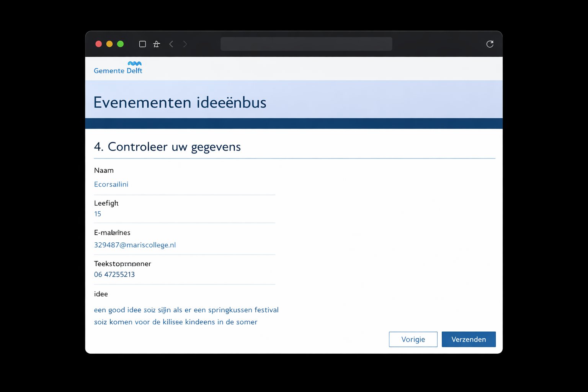Click the page title "Evenementen ideeënbus"

tap(180, 103)
